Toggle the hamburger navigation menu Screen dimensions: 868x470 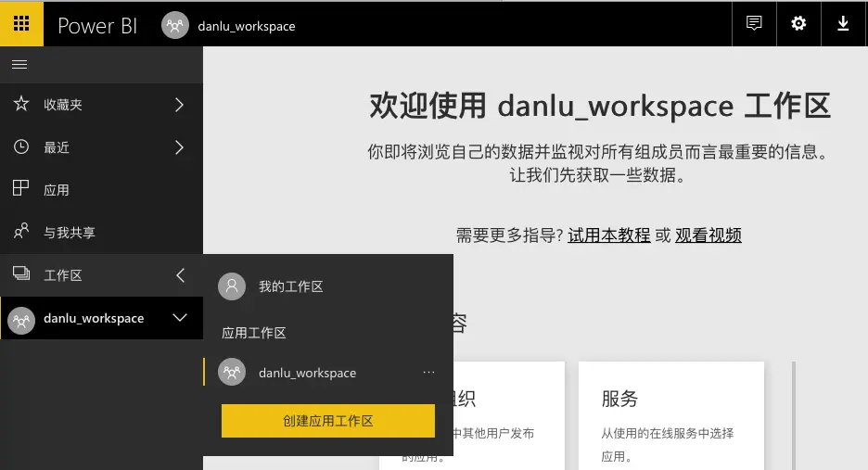(x=19, y=65)
